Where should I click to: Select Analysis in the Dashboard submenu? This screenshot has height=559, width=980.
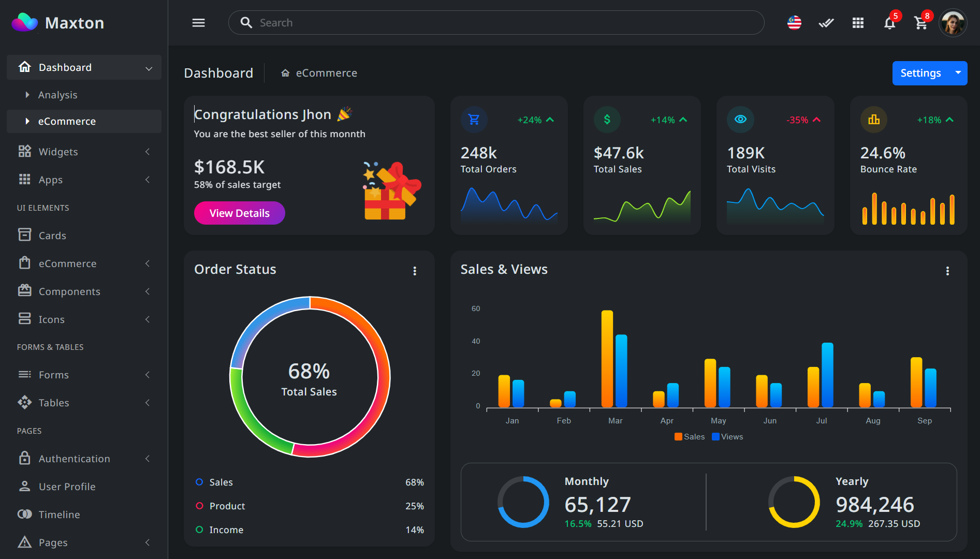[57, 95]
